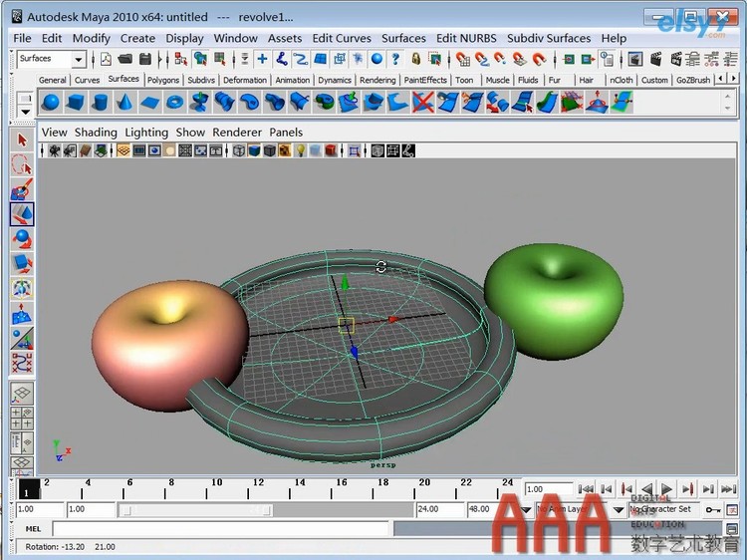Play the animation backwards
This screenshot has width=747, height=560.
[x=646, y=489]
